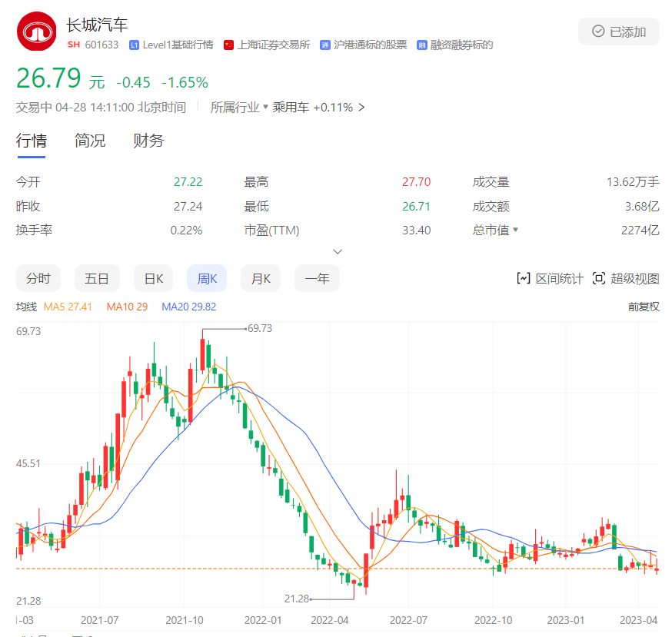This screenshot has height=637, width=672.
Task: Click the 长城汽车 stock name
Action: (97, 25)
